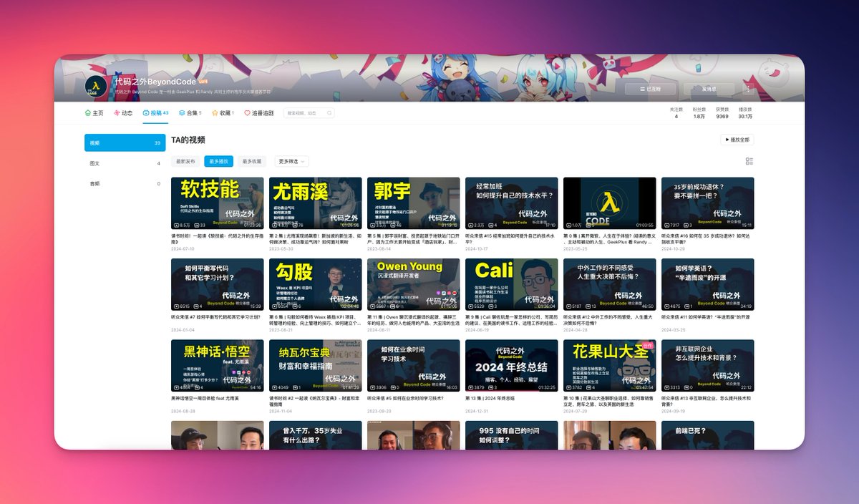
Task: Click title 第 13 集 | 2024 年终总结
Action: click(490, 397)
